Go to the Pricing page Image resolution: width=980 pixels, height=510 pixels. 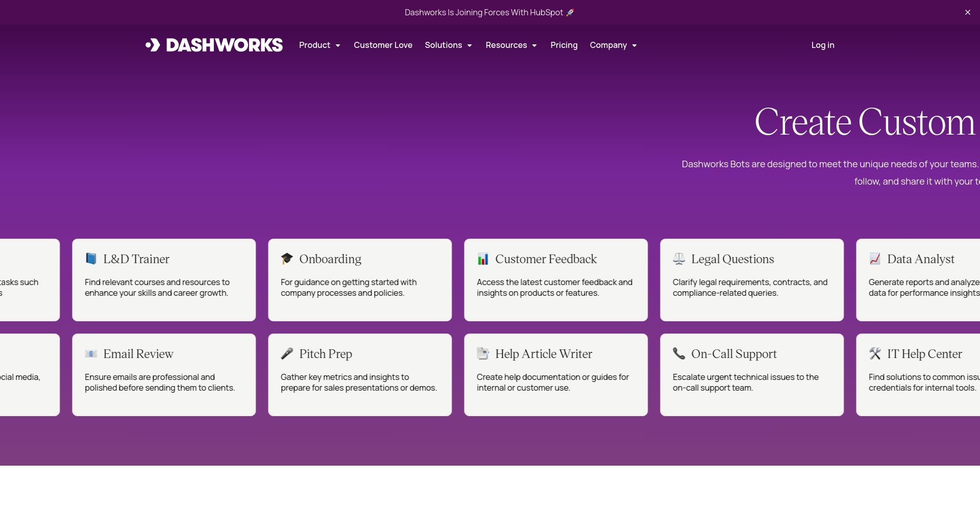564,45
